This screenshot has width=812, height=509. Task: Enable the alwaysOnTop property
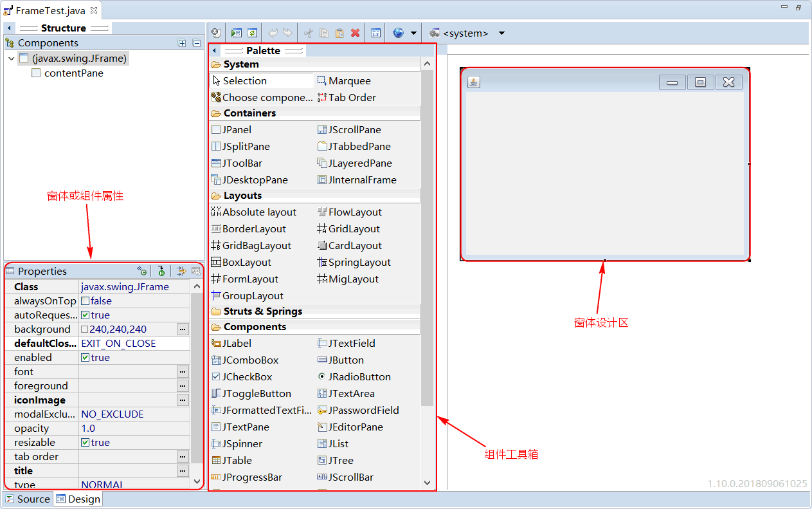point(85,301)
